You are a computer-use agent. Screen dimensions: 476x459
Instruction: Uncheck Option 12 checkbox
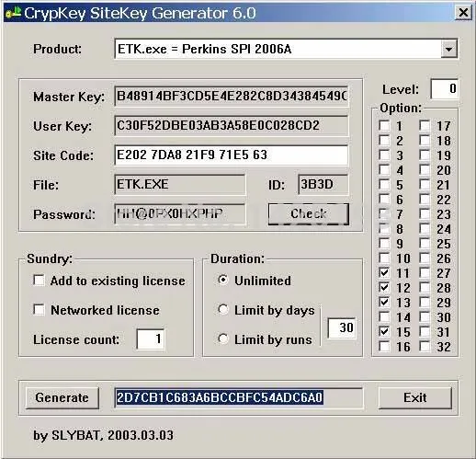[x=384, y=287]
